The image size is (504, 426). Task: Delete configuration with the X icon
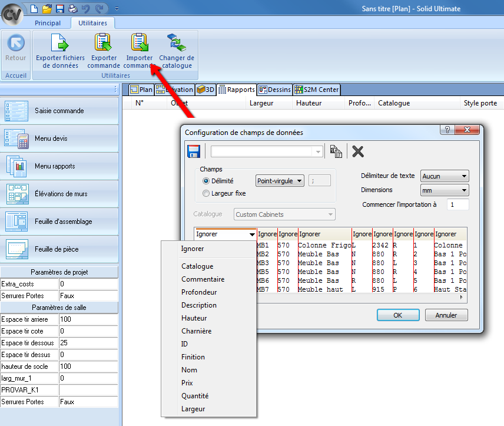coord(358,151)
